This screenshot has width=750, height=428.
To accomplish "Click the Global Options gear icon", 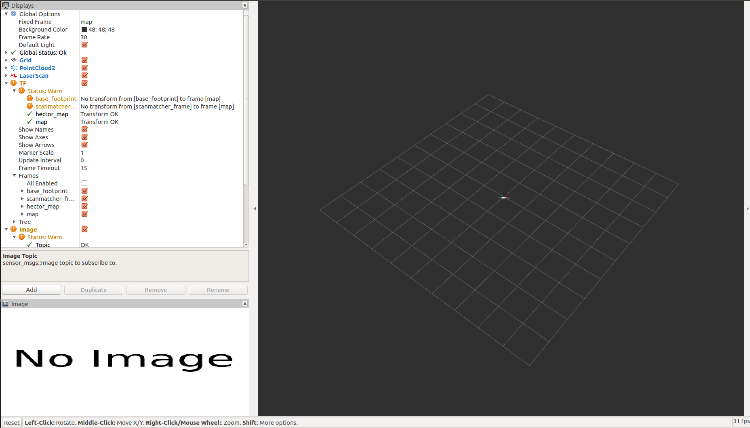I will 13,14.
